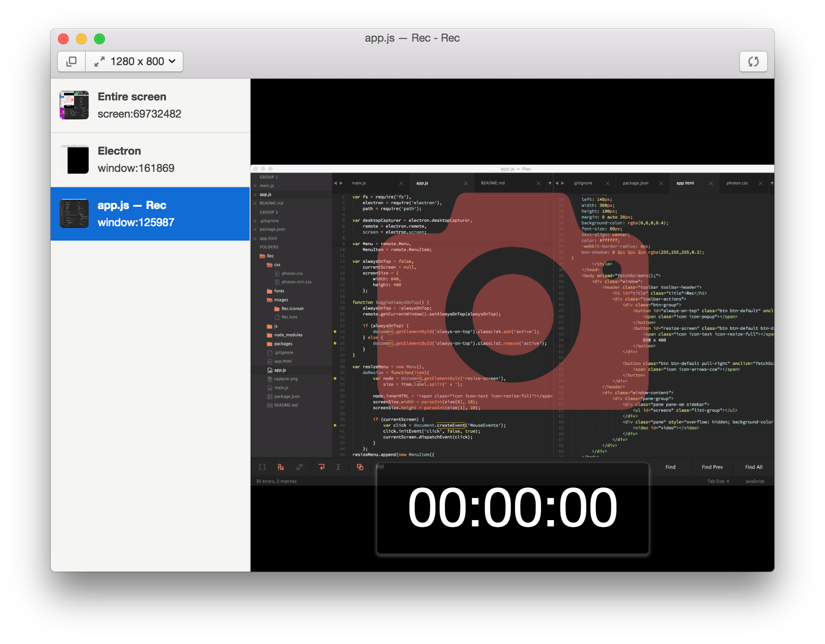Switch to the README.md editor tab
Viewport: 825px width, 644px height.
point(493,183)
